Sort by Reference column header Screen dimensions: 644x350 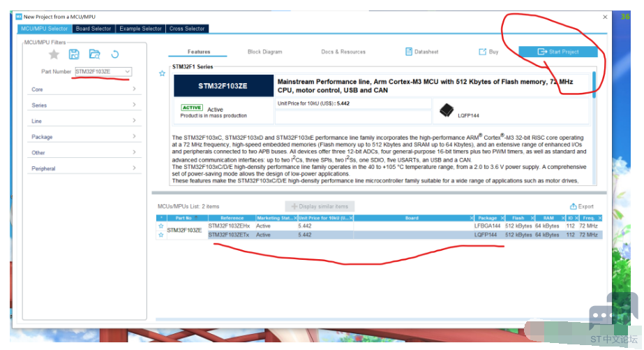(232, 218)
